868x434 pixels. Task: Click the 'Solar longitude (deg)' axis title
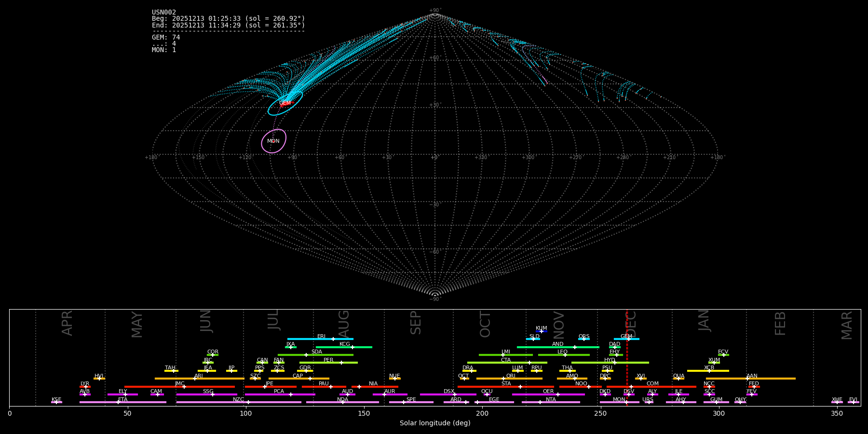435,423
